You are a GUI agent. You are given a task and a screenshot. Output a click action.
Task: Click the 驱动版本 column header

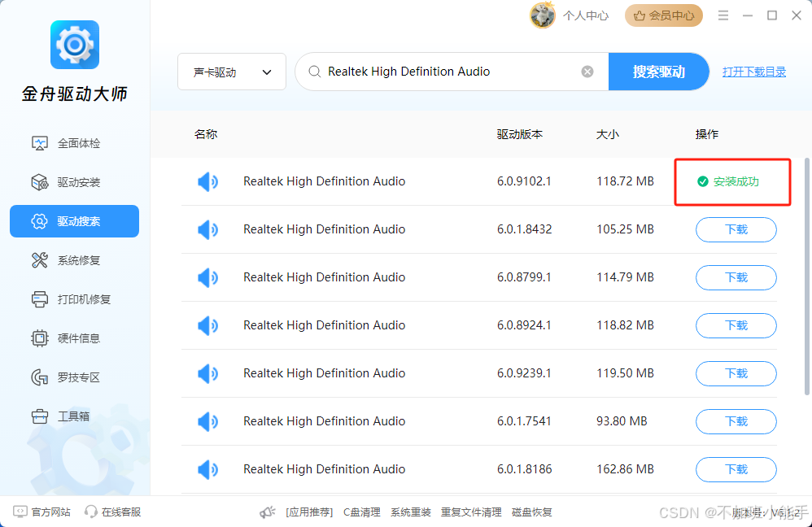pyautogui.click(x=519, y=134)
